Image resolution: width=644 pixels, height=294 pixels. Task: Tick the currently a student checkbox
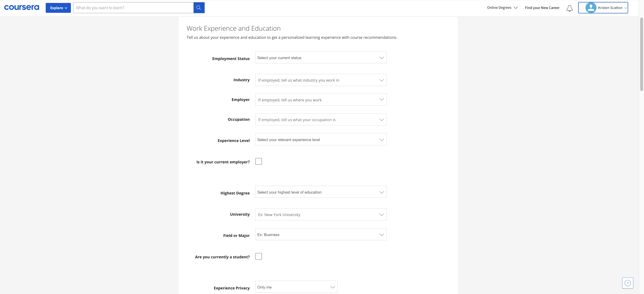[x=259, y=256]
